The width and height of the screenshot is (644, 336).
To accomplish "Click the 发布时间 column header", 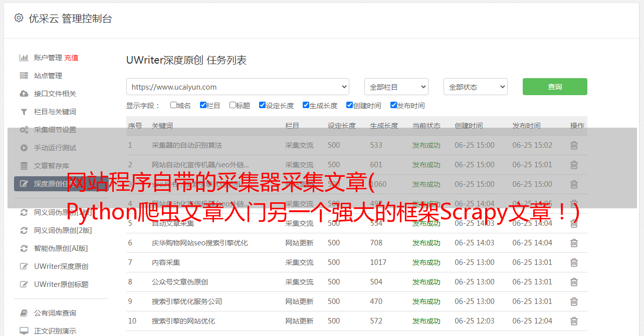I will pyautogui.click(x=526, y=126).
